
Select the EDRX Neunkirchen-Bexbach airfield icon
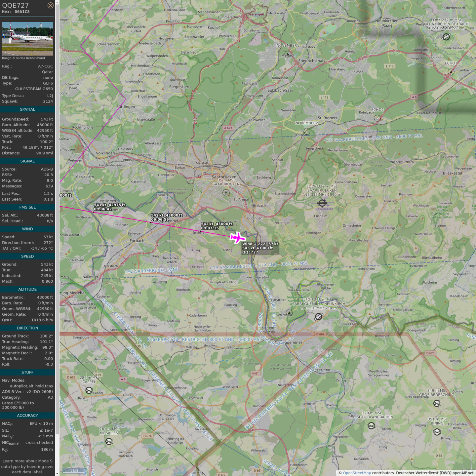tap(446, 37)
